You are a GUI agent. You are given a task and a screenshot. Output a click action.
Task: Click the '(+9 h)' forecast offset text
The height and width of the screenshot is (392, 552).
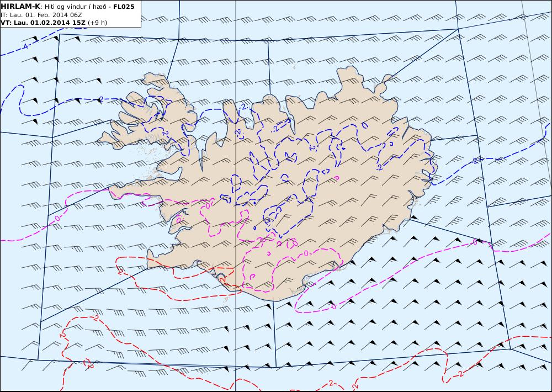point(98,23)
